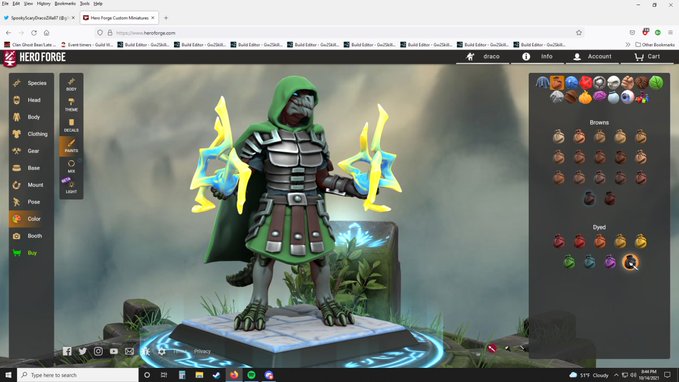Open the Base category

[31, 168]
